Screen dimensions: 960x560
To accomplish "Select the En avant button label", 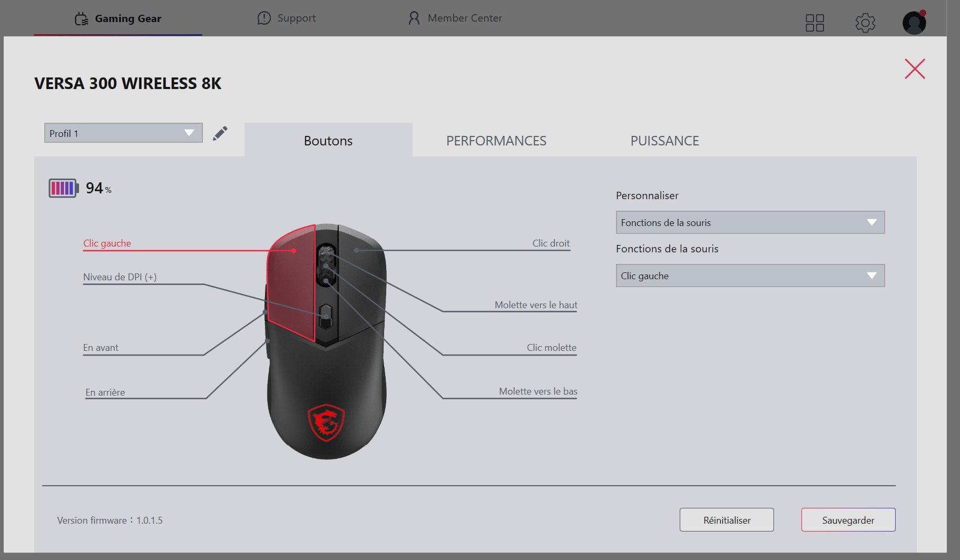I will 101,348.
